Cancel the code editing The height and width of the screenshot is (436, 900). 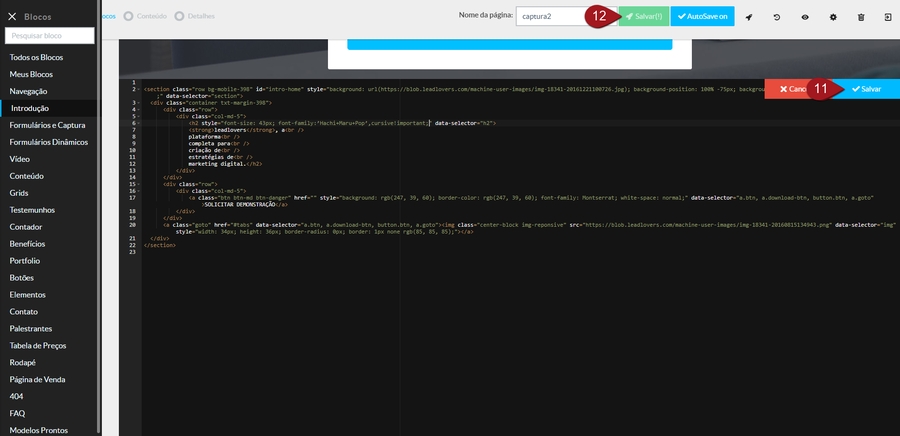787,89
